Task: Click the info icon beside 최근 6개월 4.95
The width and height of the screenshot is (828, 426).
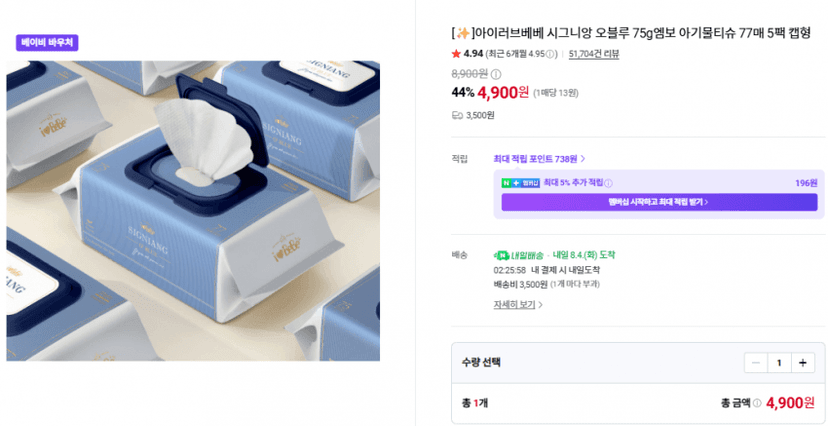Action: tap(550, 54)
